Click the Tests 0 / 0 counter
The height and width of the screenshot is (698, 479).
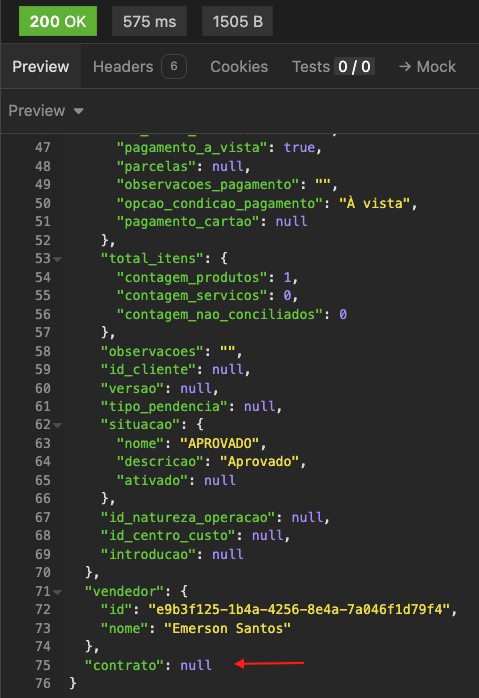(x=354, y=67)
